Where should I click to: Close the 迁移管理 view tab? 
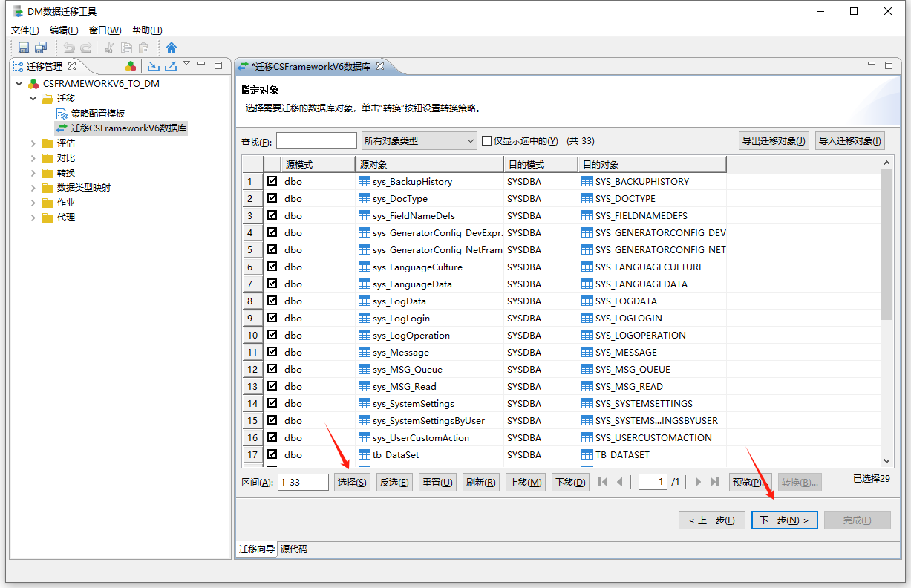click(72, 66)
